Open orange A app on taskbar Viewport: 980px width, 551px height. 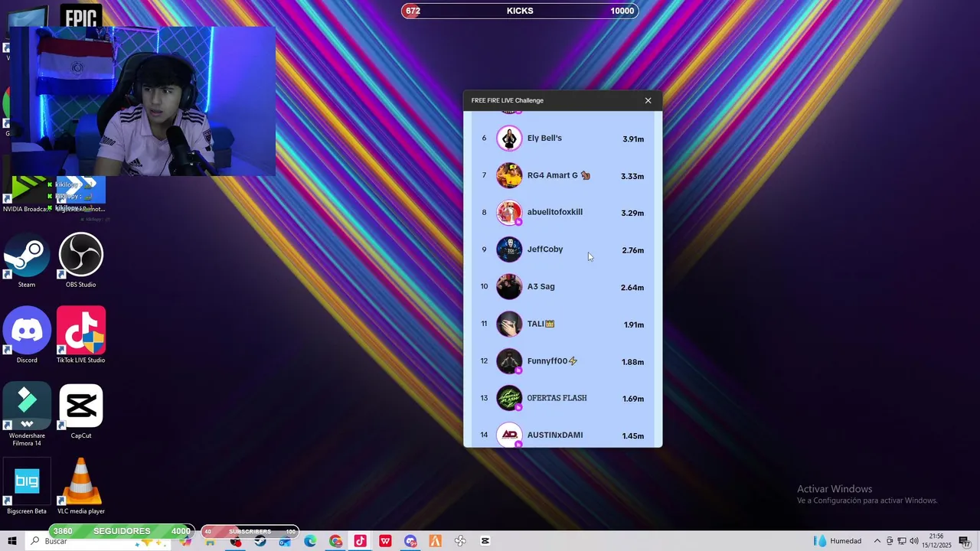tap(435, 541)
